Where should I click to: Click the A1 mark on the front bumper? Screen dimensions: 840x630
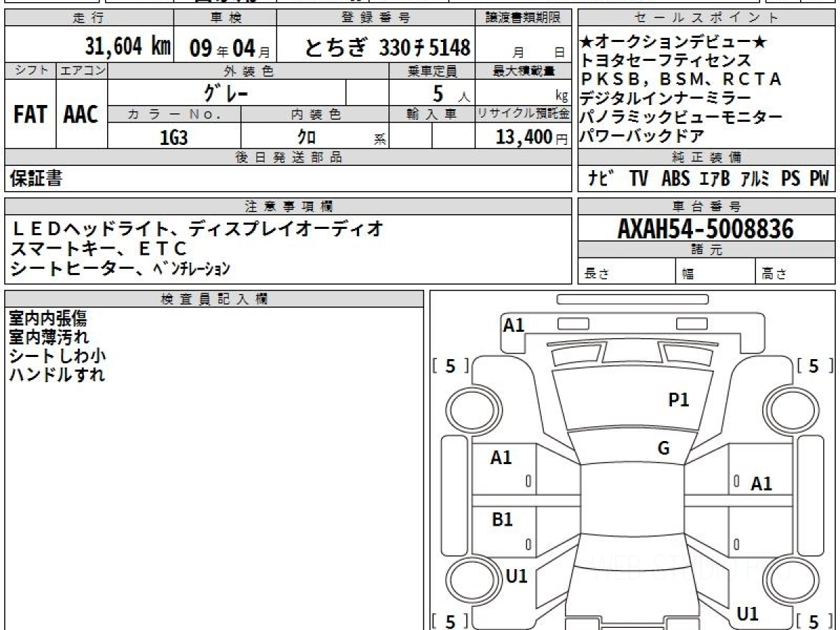pos(514,325)
